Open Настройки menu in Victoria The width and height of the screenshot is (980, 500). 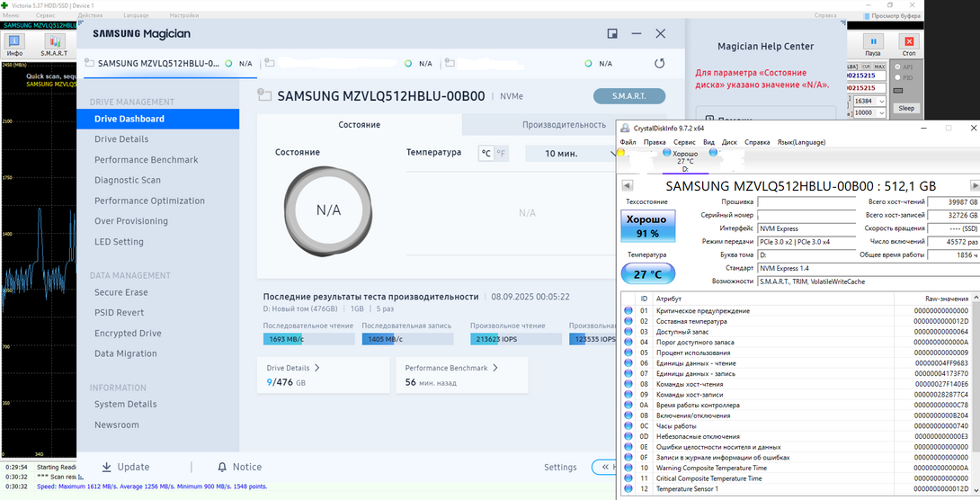tap(184, 15)
